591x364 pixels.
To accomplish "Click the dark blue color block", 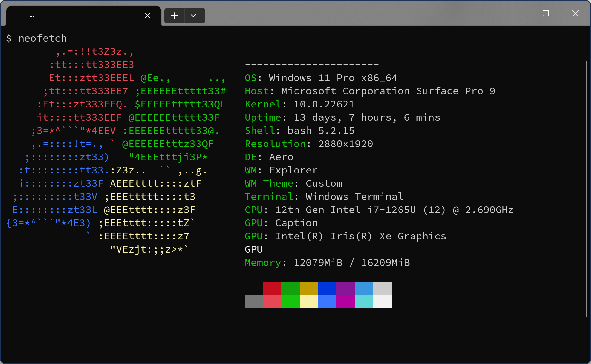I will click(327, 288).
